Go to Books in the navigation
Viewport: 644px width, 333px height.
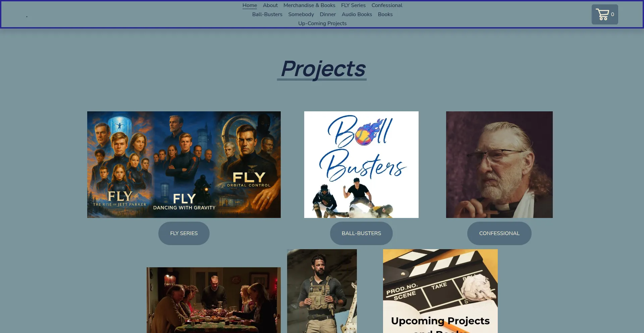point(385,14)
